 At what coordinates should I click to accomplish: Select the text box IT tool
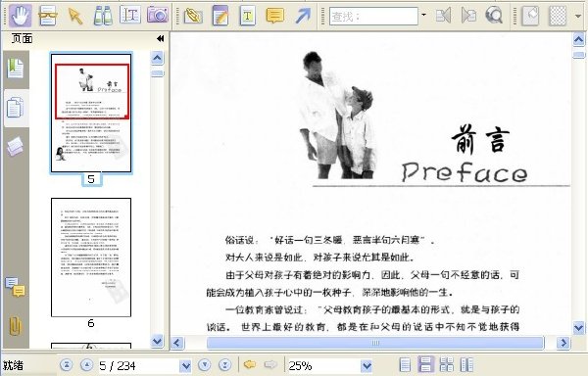[x=129, y=15]
